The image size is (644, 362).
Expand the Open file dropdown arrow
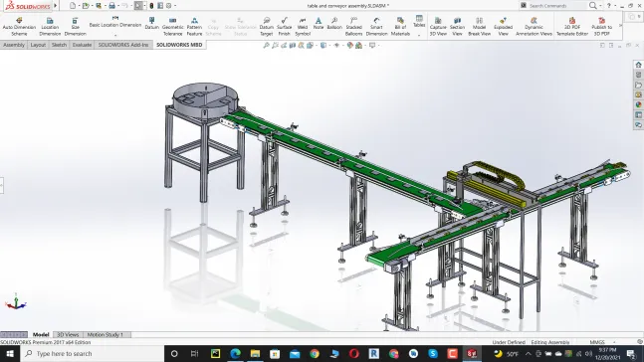click(x=92, y=6)
